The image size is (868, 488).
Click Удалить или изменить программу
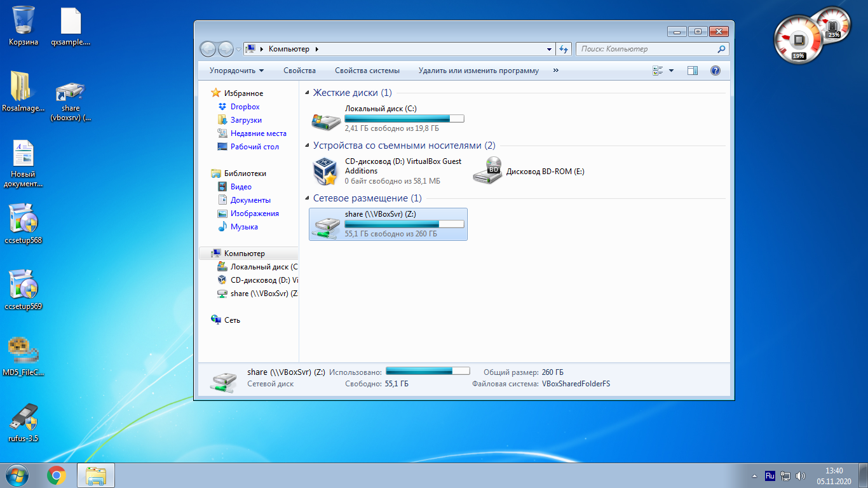(478, 71)
